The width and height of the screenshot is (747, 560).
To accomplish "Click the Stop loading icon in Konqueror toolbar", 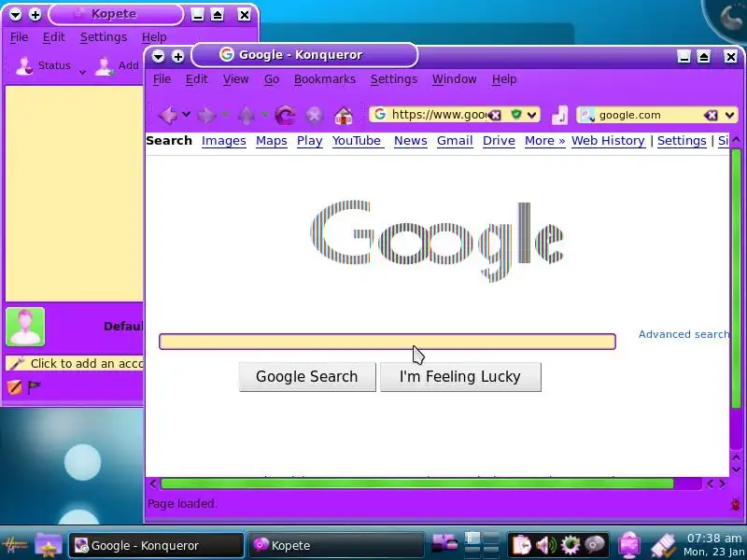I will coord(315,115).
